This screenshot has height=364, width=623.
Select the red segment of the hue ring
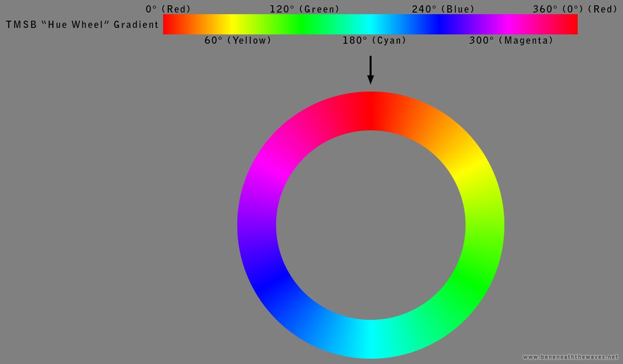point(371,111)
